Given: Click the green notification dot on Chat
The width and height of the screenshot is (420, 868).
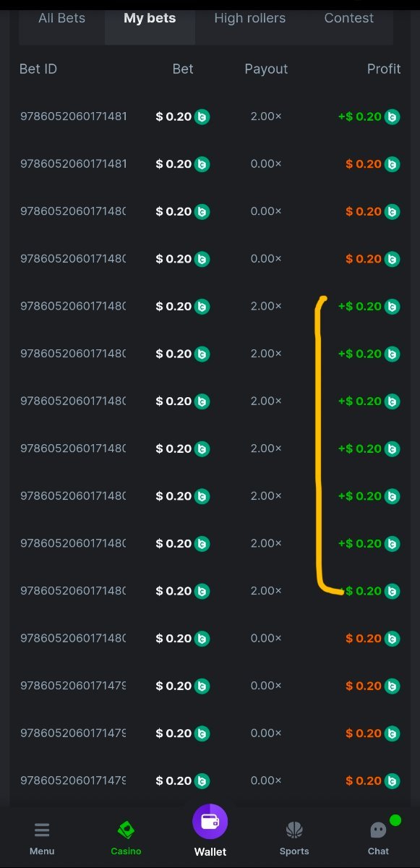Looking at the screenshot, I should coord(395,820).
